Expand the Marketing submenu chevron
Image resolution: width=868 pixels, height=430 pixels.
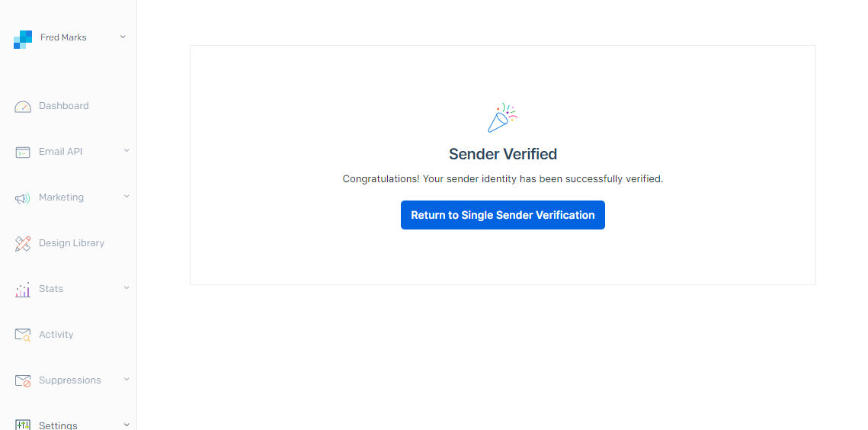[127, 196]
